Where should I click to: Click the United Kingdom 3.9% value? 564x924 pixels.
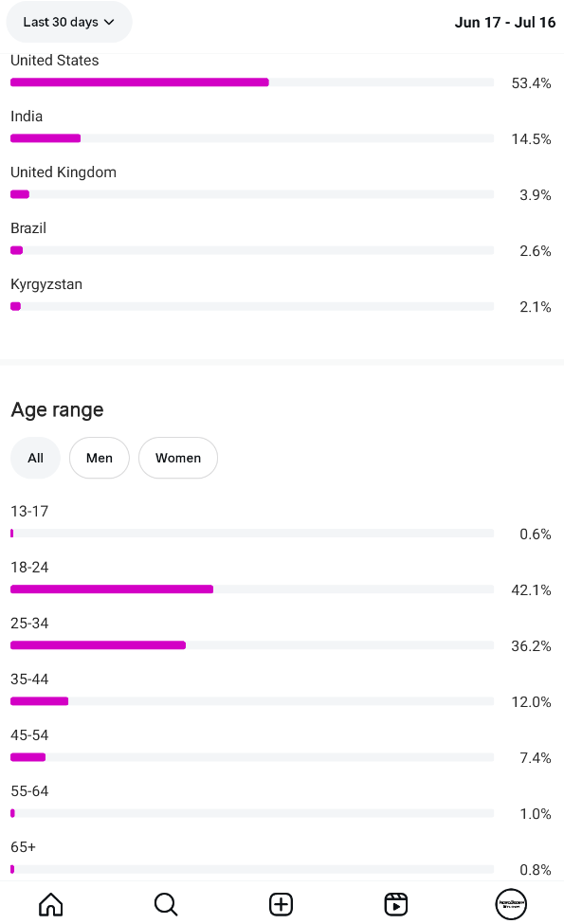point(536,195)
